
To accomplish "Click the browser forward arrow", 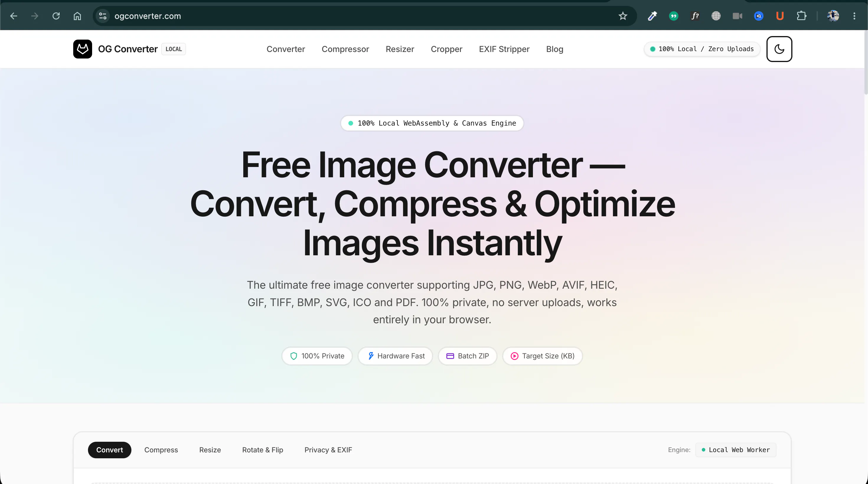I will [35, 16].
